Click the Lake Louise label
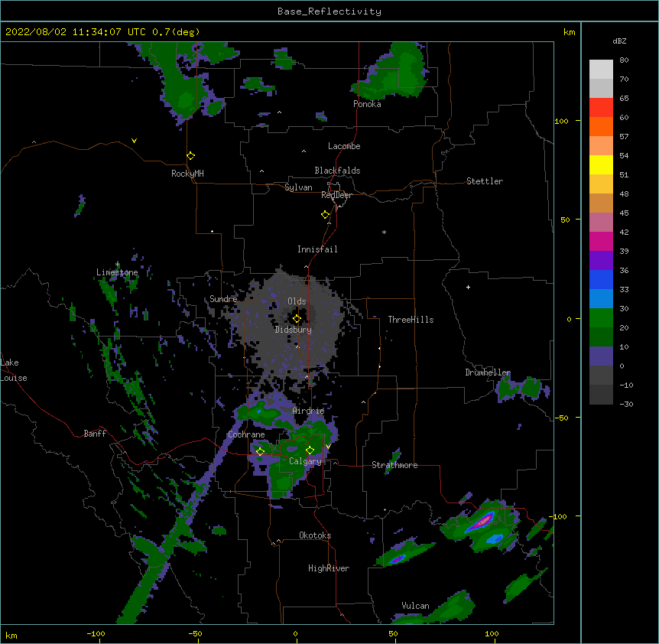659x644 pixels. point(14,370)
